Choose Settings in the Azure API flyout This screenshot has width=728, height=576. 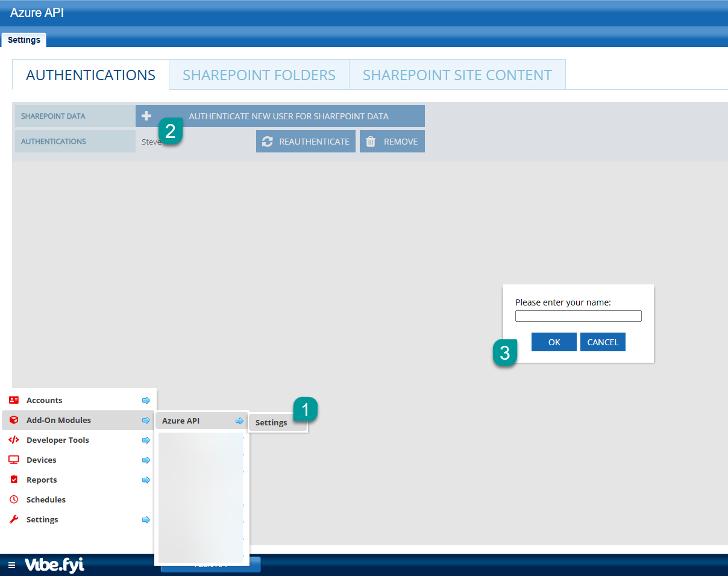[x=271, y=422]
